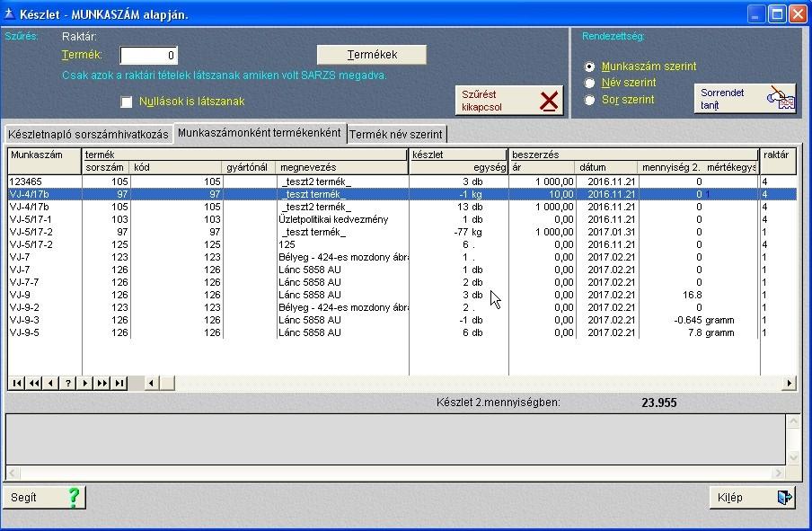Select the VJ-9-2 work number cell
The height and width of the screenshot is (531, 812).
point(45,307)
